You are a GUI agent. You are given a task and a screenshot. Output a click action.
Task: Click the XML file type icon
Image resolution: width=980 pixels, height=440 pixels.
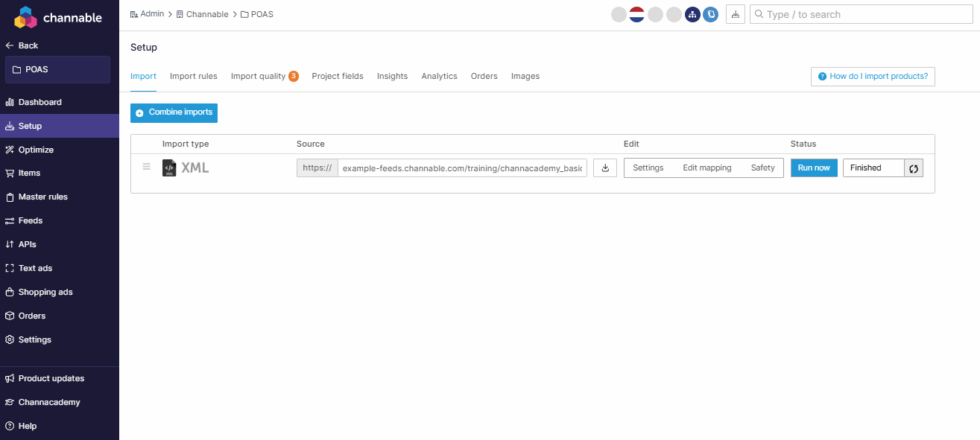coord(169,168)
